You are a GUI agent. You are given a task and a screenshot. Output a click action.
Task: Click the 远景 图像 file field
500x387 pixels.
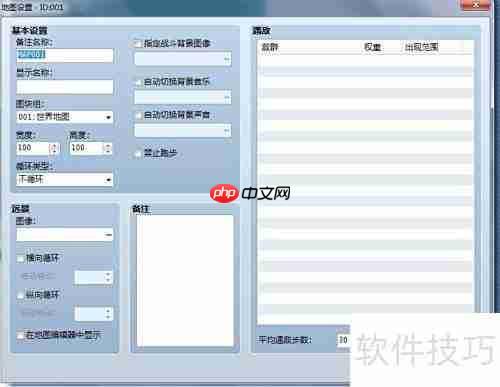(x=60, y=235)
